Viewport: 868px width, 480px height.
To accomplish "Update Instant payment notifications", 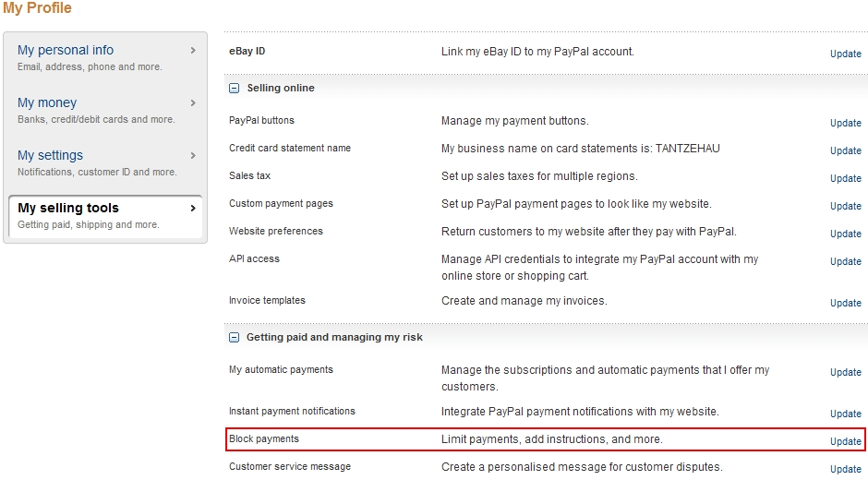I will click(x=845, y=414).
